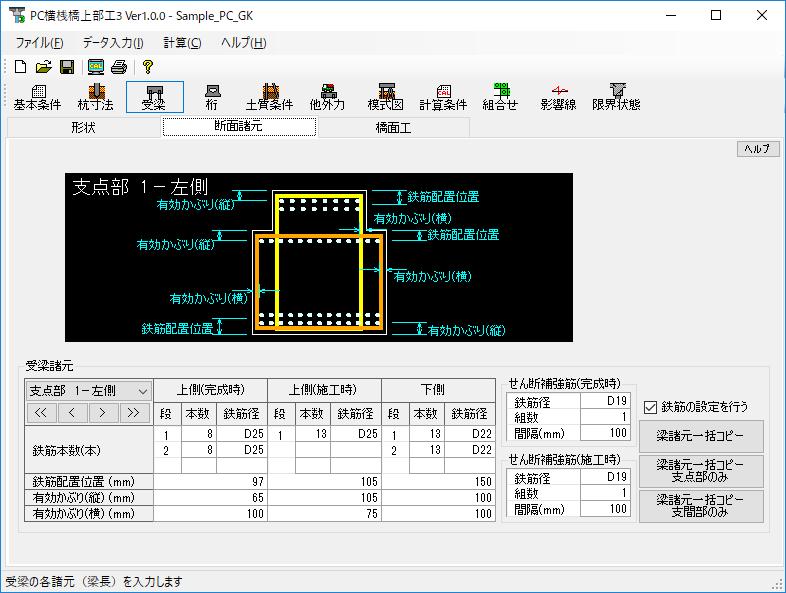786x593 pixels.
Task: Expand the 支点部 1-左側 dropdown
Action: point(142,391)
